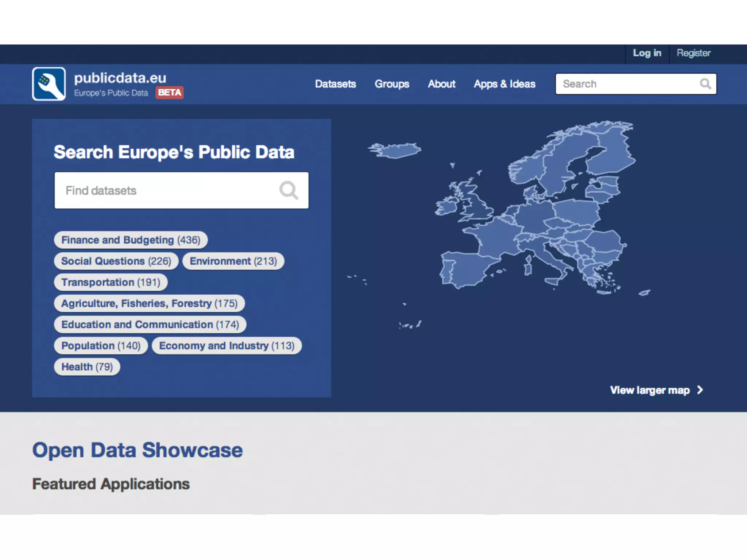Select the Social Questions category tag

[x=116, y=261]
